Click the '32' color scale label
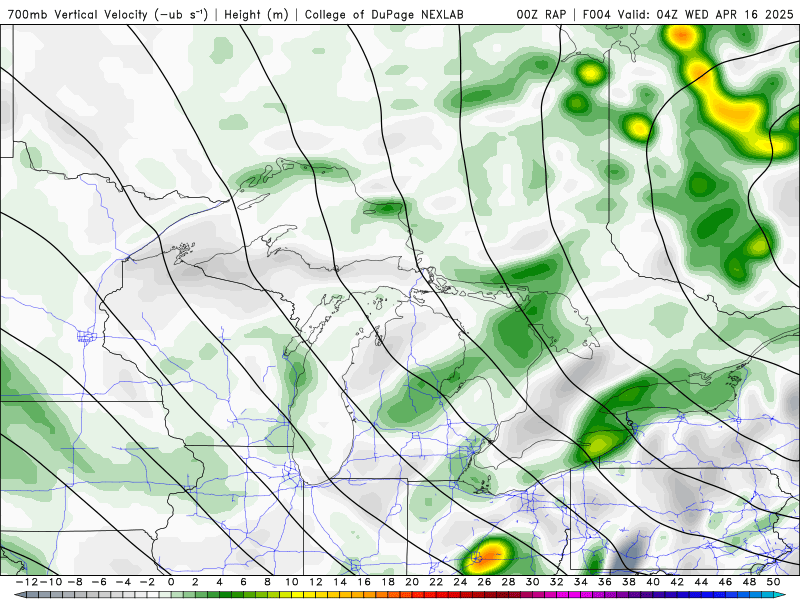Screen dimensions: 800x600 tap(557, 582)
